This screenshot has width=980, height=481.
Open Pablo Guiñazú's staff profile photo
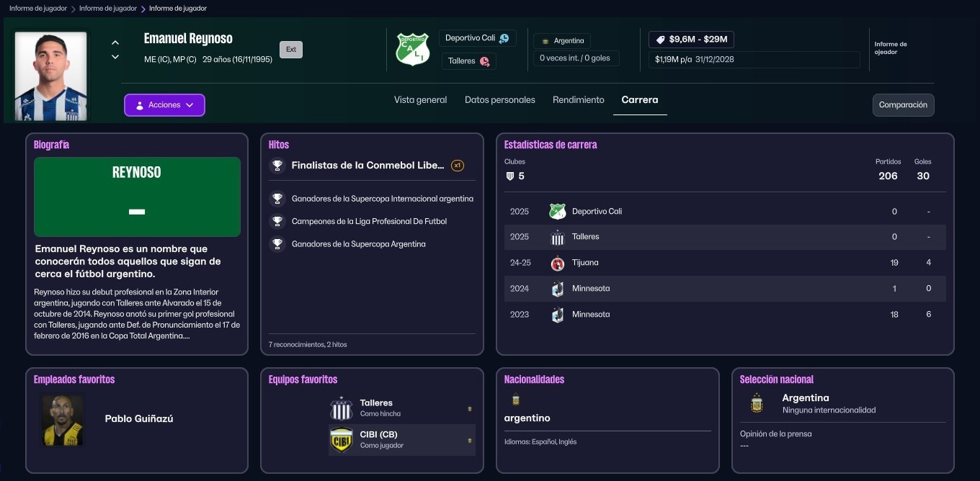[x=63, y=420]
